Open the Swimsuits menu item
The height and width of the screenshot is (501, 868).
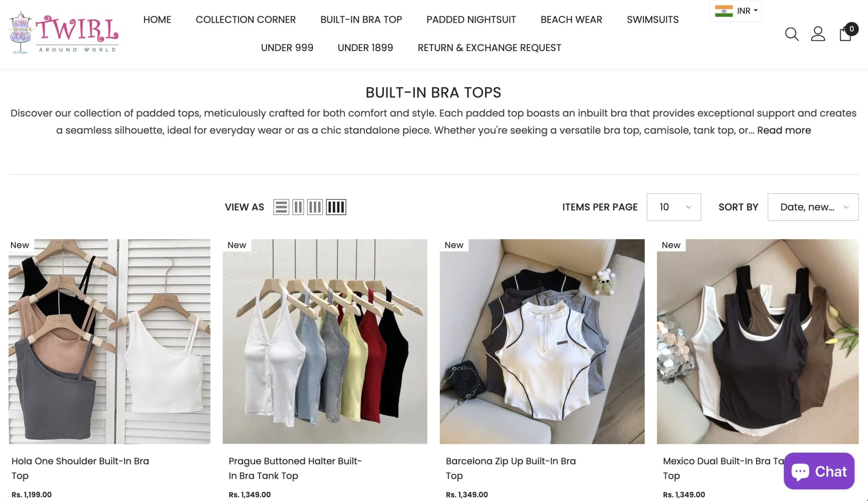tap(652, 20)
